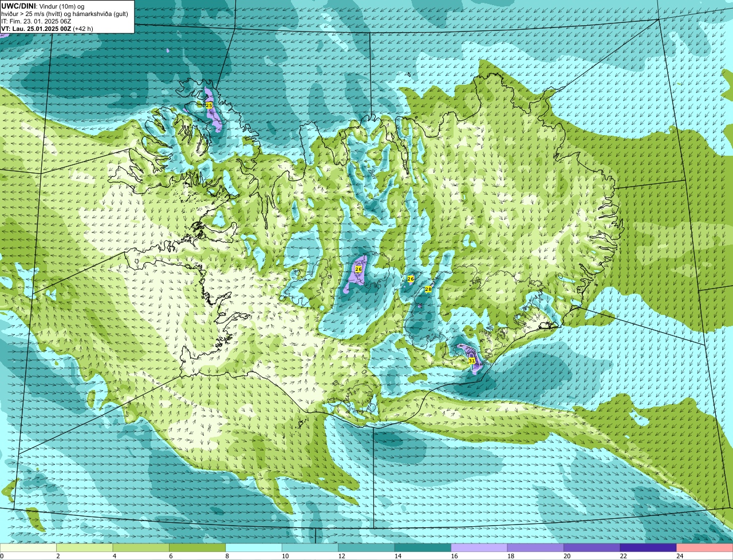The width and height of the screenshot is (733, 560).
Task: Click the 14–16 m/s dark teal legend swatch
Action: (x=423, y=548)
